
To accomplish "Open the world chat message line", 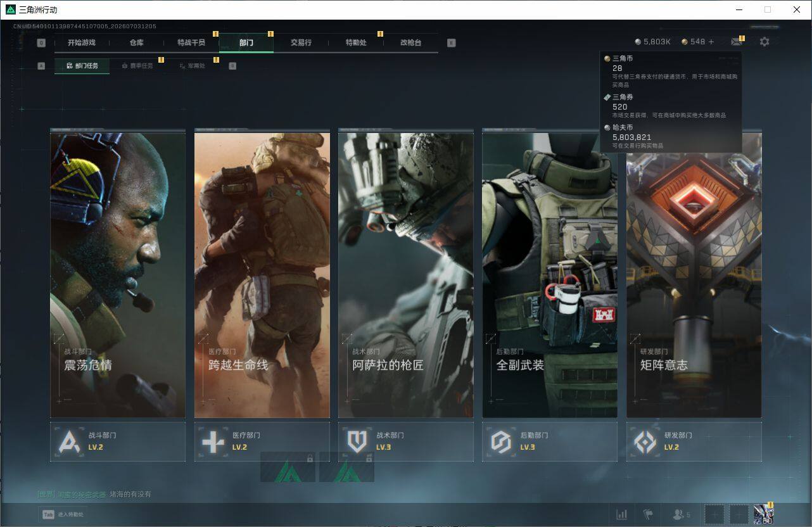I will tap(94, 494).
